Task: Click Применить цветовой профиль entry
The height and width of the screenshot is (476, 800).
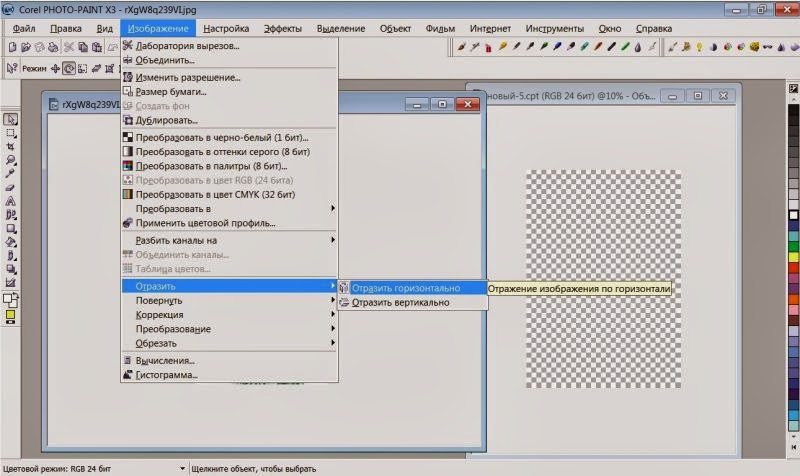Action: click(x=230, y=223)
